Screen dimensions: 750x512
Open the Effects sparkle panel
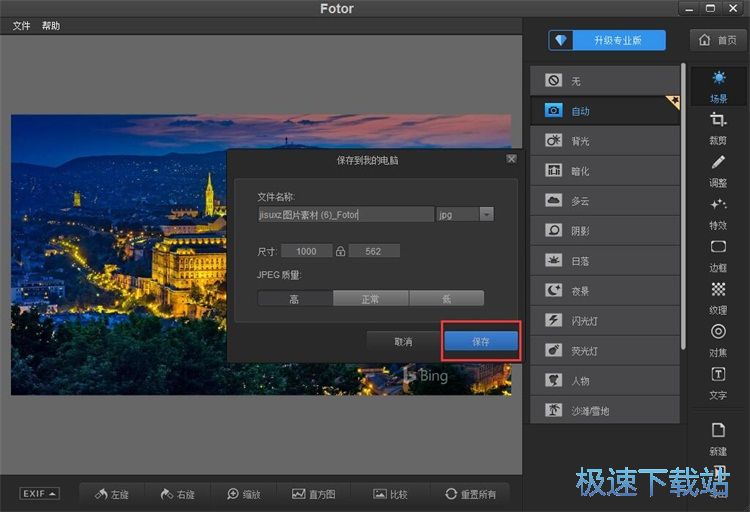[718, 211]
